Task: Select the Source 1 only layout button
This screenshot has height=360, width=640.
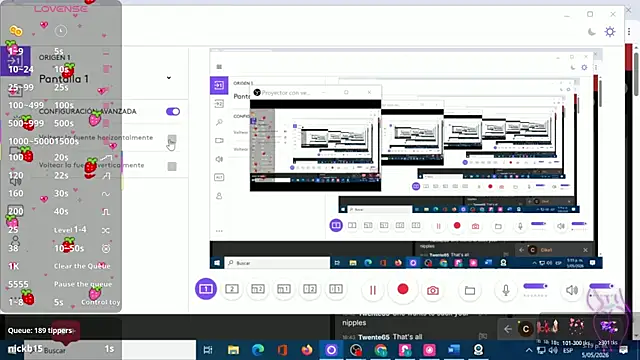Action: (x=206, y=289)
